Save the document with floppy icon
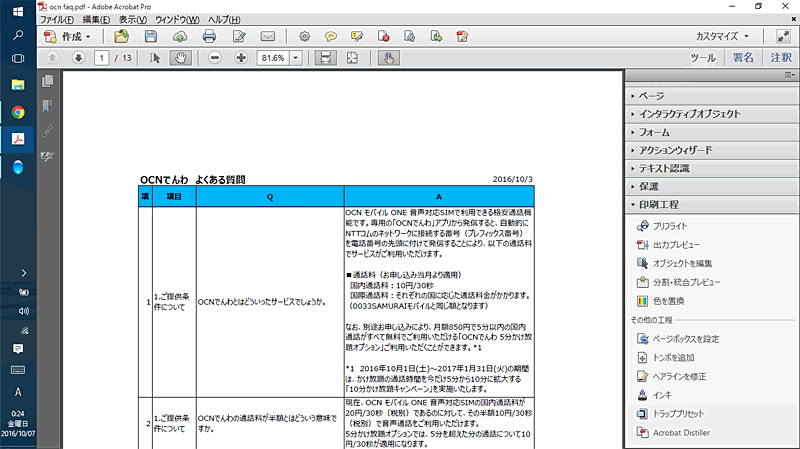 click(x=151, y=37)
